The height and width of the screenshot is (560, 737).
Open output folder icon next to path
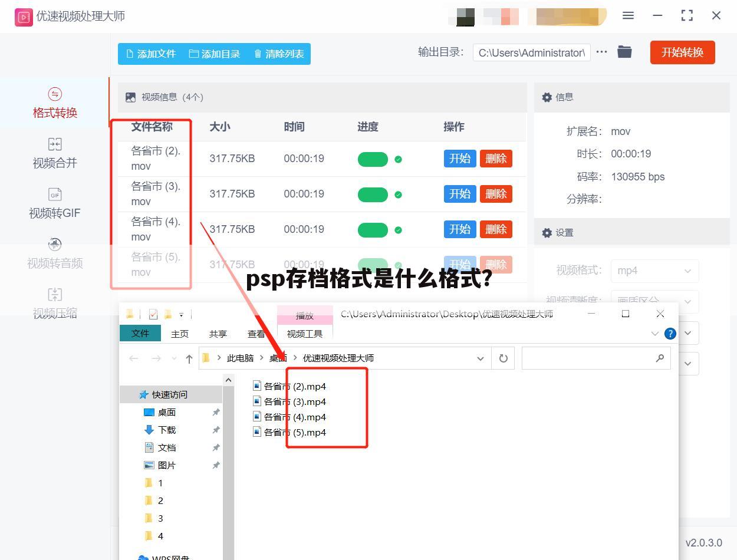click(624, 52)
